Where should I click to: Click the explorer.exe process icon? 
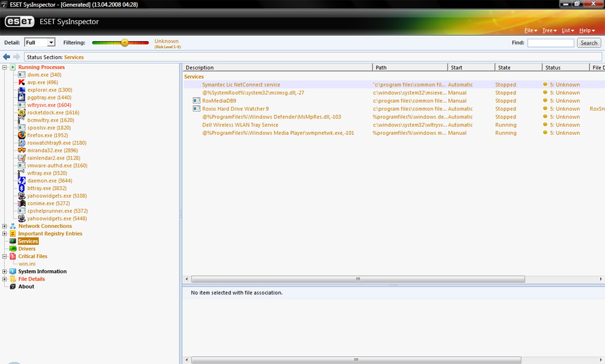[x=22, y=90]
